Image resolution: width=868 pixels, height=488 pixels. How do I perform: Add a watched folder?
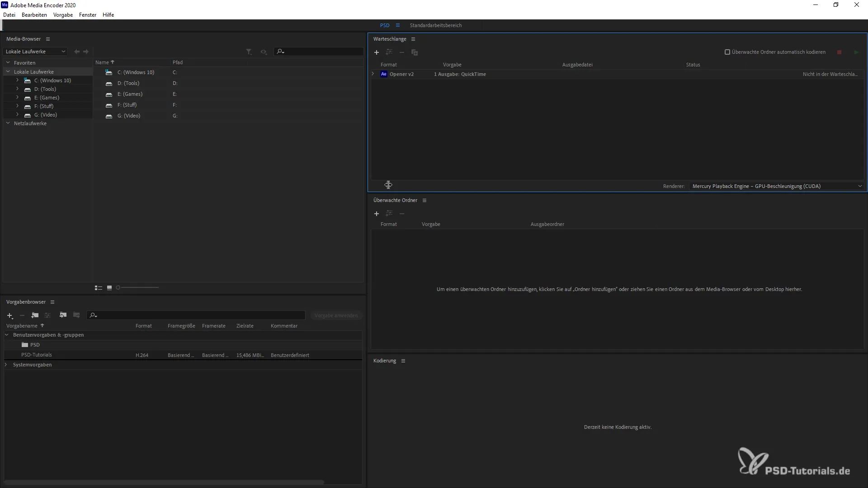tap(376, 214)
